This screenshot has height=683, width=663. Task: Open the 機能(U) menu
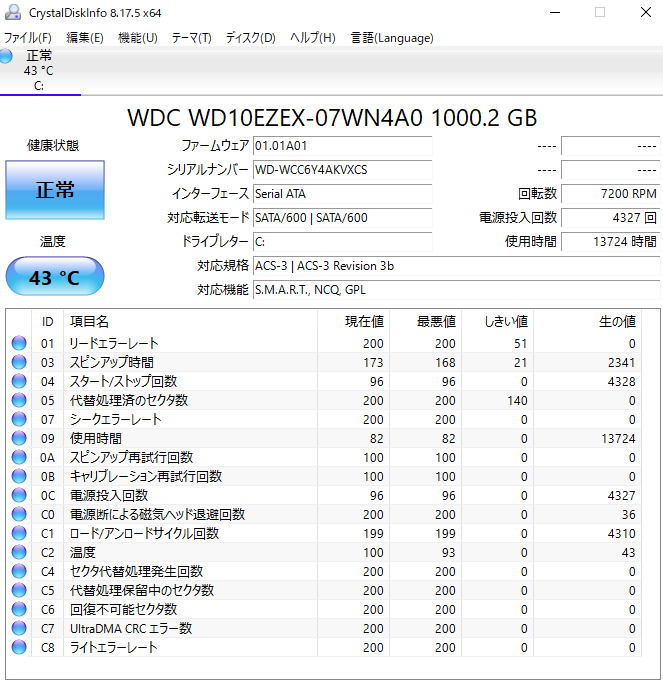[x=138, y=38]
